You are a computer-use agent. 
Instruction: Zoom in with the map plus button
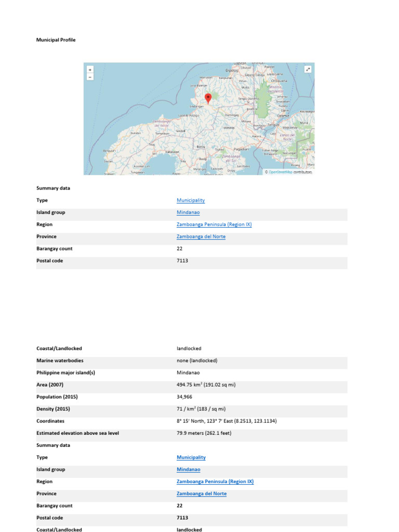[90, 70]
